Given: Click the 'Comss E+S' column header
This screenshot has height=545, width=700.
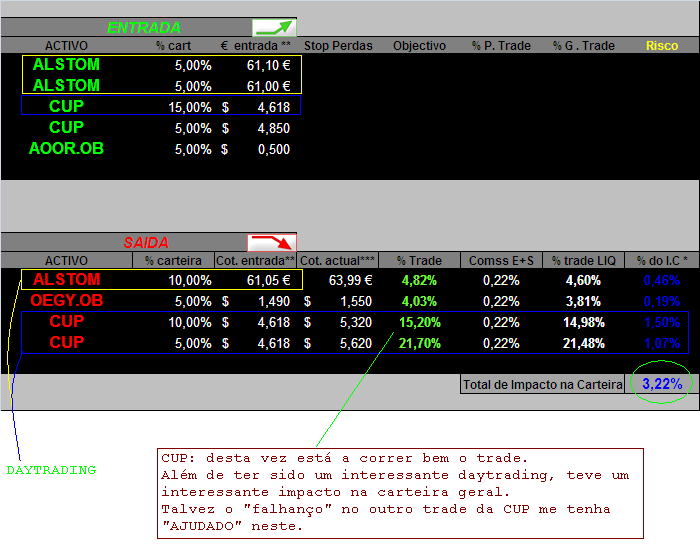Looking at the screenshot, I should pos(501,260).
